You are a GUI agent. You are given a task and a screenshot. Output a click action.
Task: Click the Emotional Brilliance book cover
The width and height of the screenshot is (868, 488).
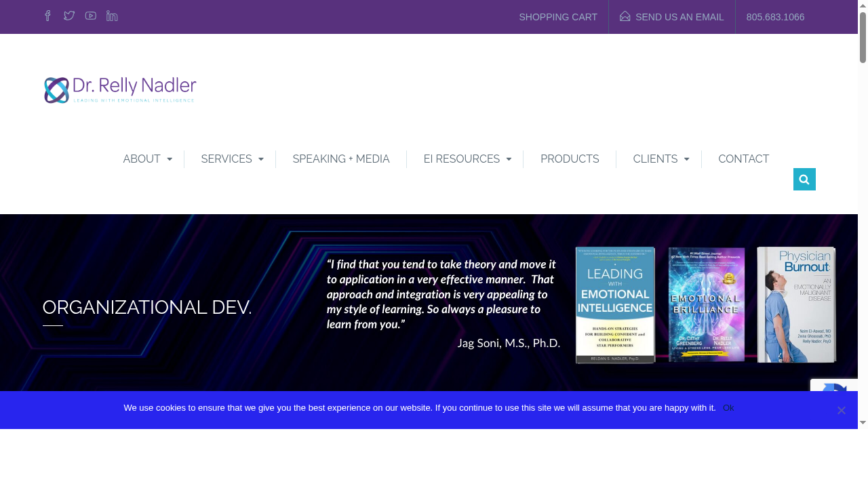pos(706,304)
